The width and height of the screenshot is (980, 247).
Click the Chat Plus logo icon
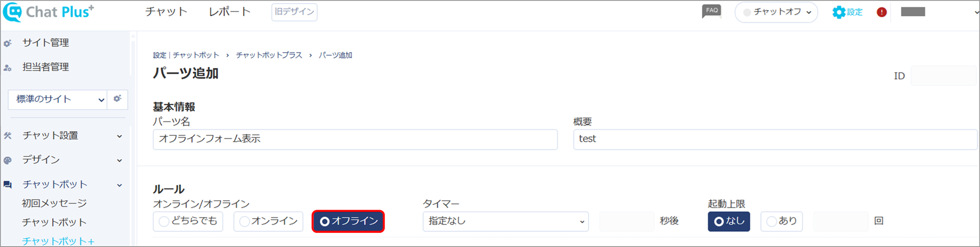(13, 12)
